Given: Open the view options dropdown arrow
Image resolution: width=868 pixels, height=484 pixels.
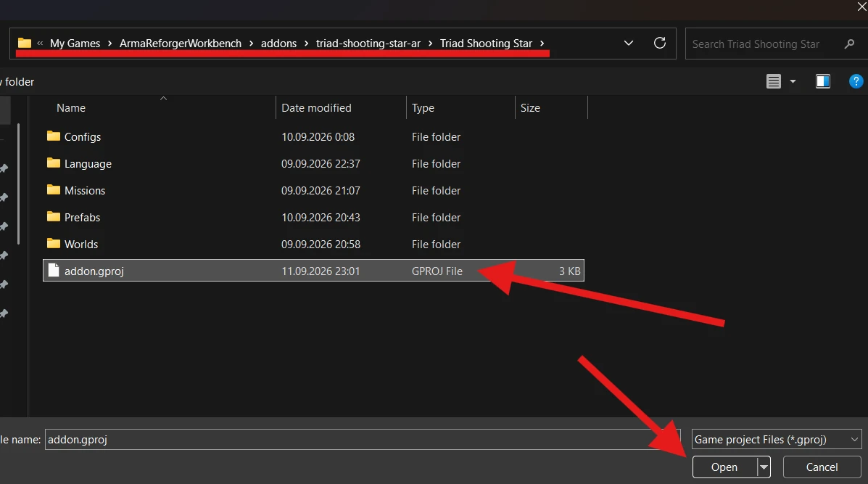Looking at the screenshot, I should click(793, 81).
